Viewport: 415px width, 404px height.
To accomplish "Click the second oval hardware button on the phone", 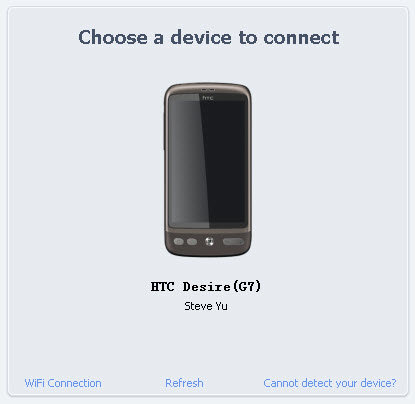I will [192, 242].
